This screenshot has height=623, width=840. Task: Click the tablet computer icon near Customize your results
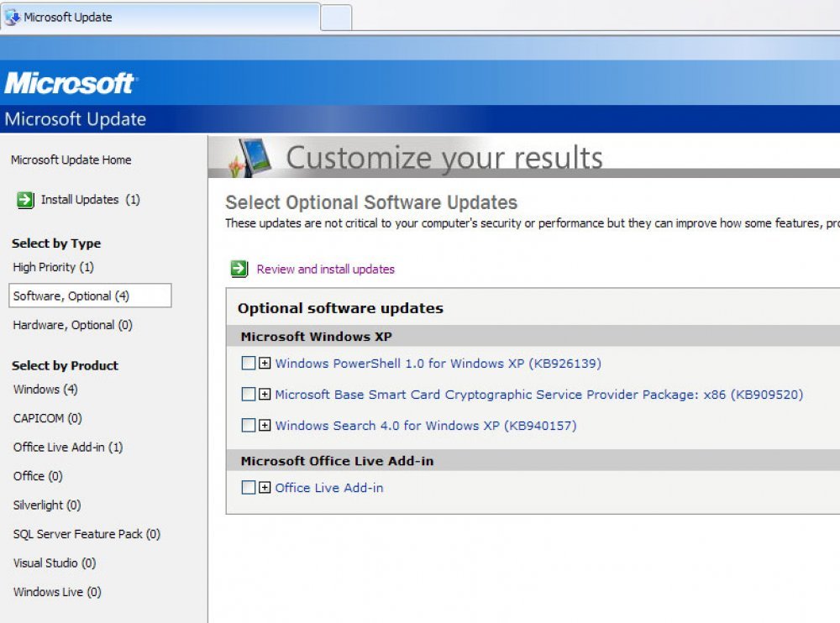click(251, 158)
